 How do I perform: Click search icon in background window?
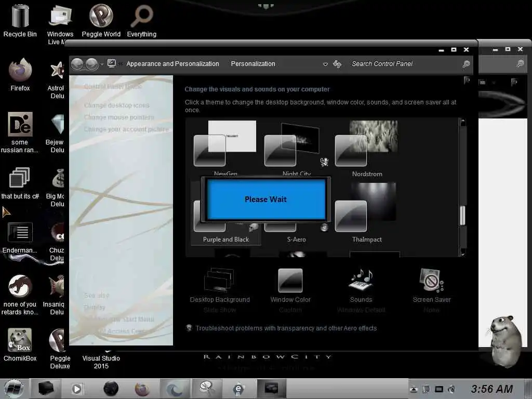coord(520,64)
